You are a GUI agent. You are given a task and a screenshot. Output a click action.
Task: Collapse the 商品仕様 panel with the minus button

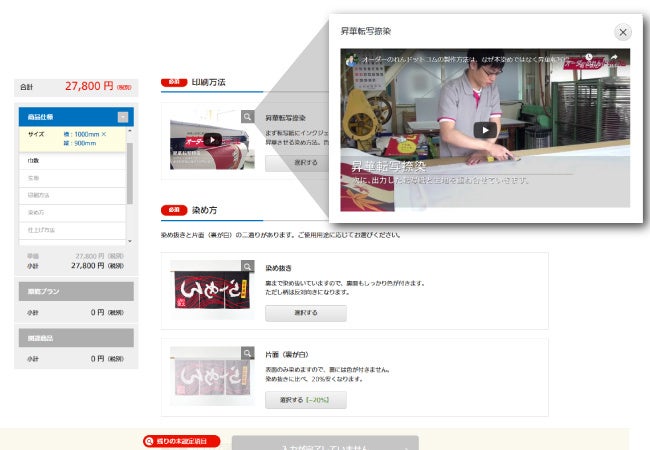coord(123,117)
